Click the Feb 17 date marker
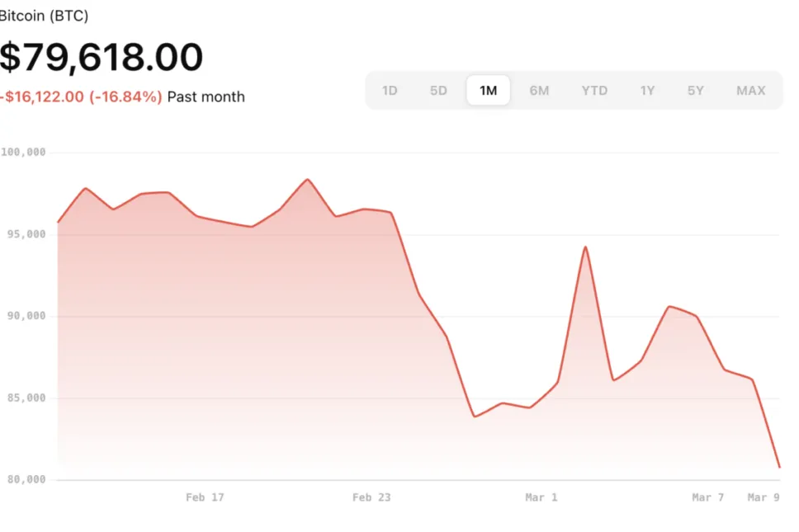The height and width of the screenshot is (532, 799). coord(205,497)
